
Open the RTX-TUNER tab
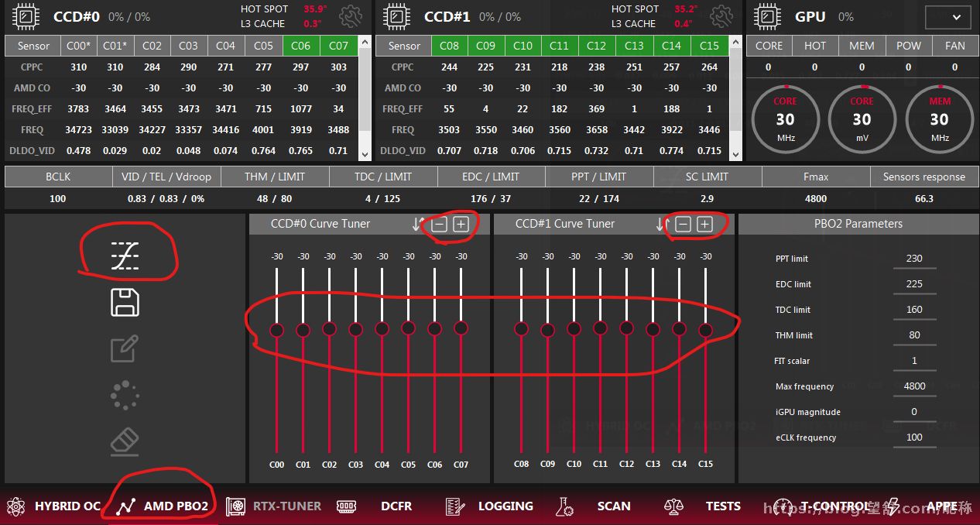[x=273, y=506]
